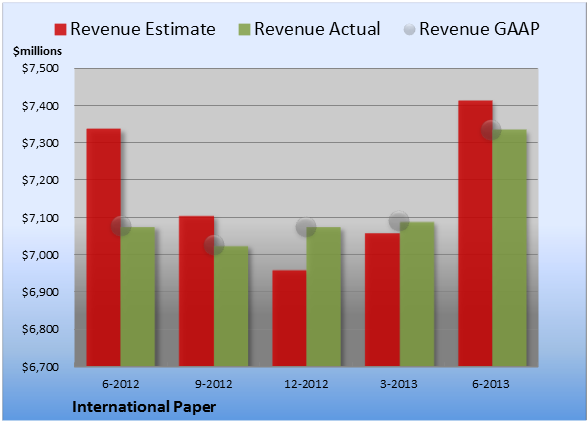Click the gray Revenue GAAP legend marker
The image size is (588, 422).
[x=409, y=30]
